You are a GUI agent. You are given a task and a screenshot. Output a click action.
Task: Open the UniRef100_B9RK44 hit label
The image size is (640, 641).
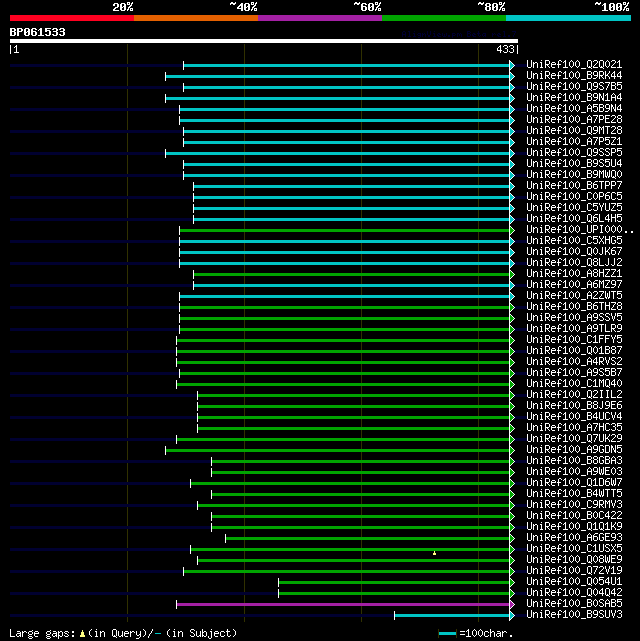574,76
